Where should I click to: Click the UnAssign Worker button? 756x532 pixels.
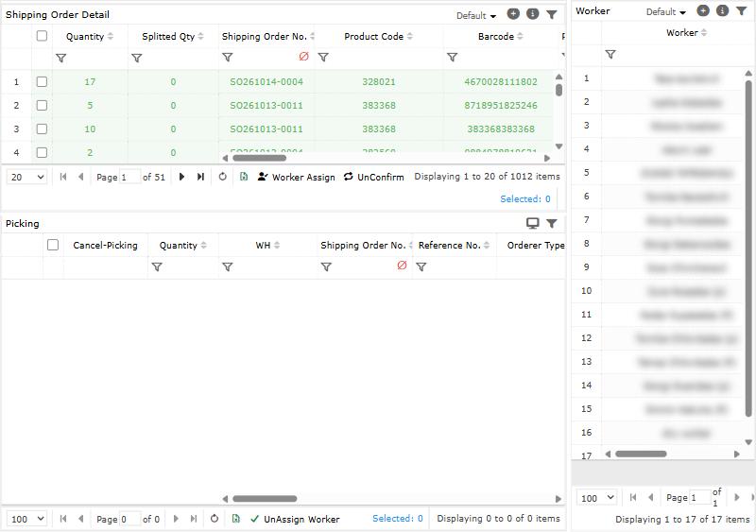pyautogui.click(x=295, y=519)
